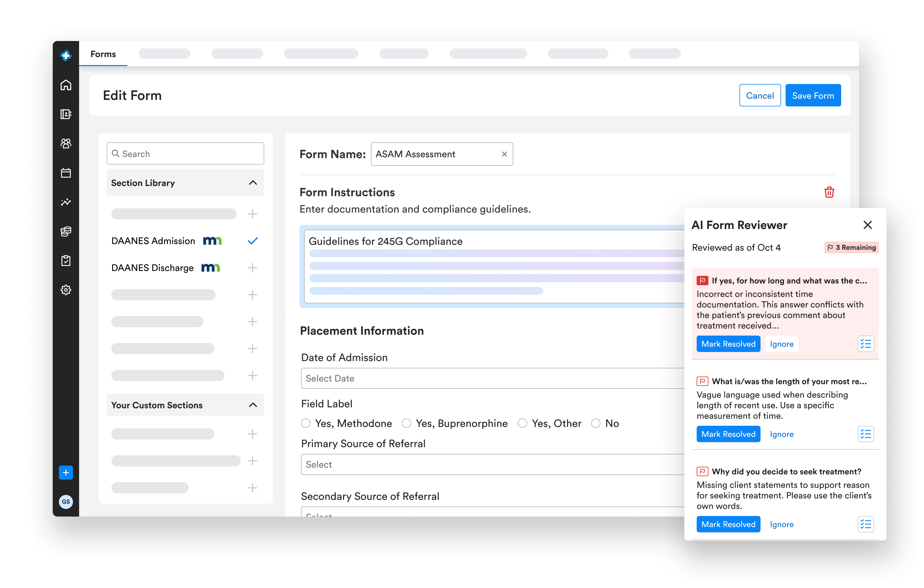
Task: Switch to the Forms tab
Action: click(103, 54)
